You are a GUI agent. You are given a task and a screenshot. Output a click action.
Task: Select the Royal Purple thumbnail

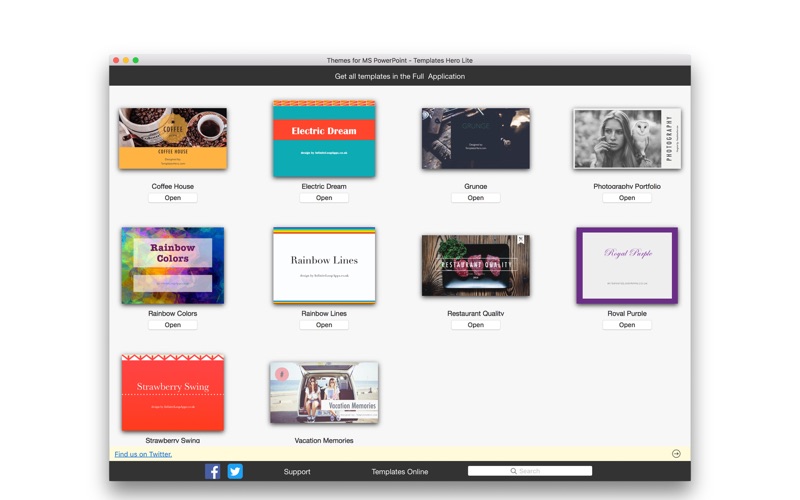click(627, 265)
